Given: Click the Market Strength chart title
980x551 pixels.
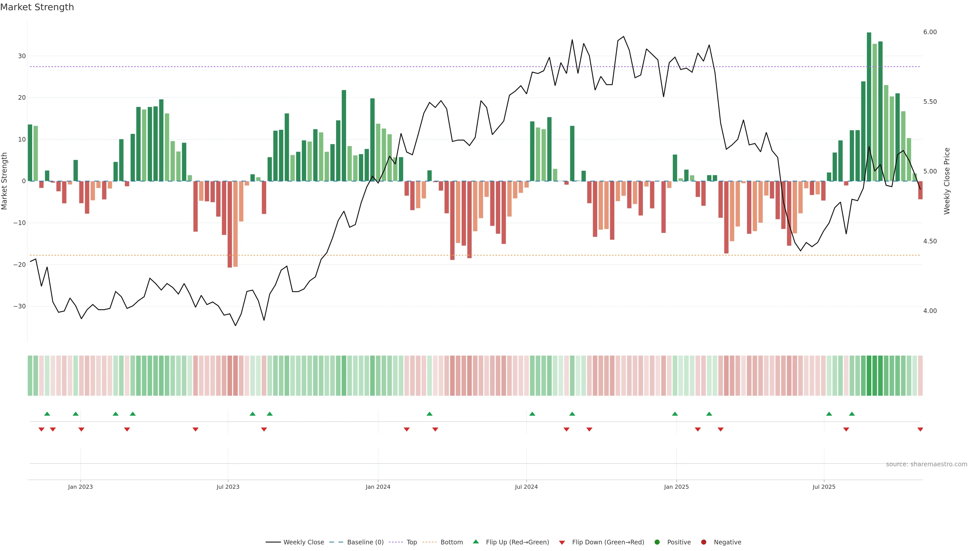Looking at the screenshot, I should [x=37, y=7].
